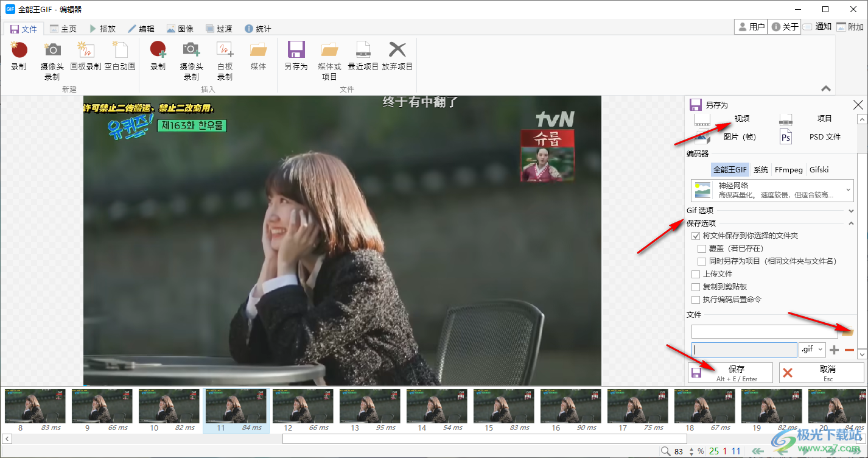Enable 同时另存为项目 checkbox
This screenshot has width=868, height=458.
tap(702, 261)
